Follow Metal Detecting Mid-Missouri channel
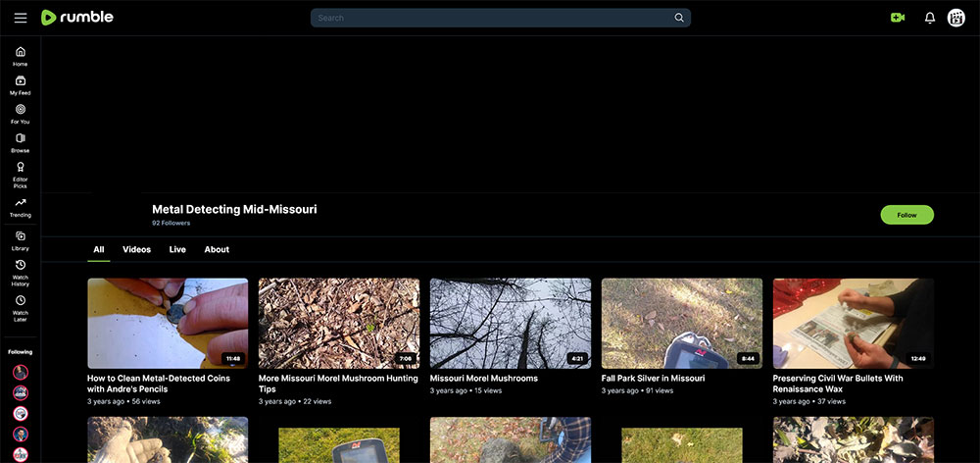The width and height of the screenshot is (980, 463). 906,215
